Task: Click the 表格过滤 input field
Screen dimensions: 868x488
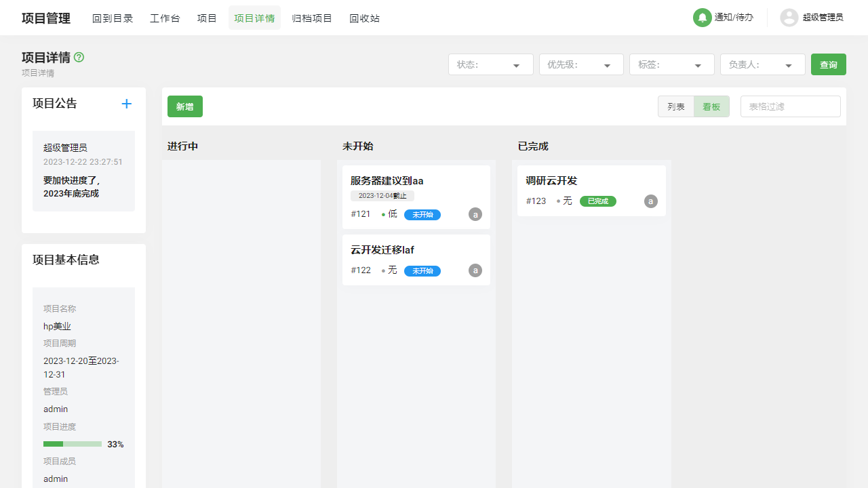Action: (790, 106)
